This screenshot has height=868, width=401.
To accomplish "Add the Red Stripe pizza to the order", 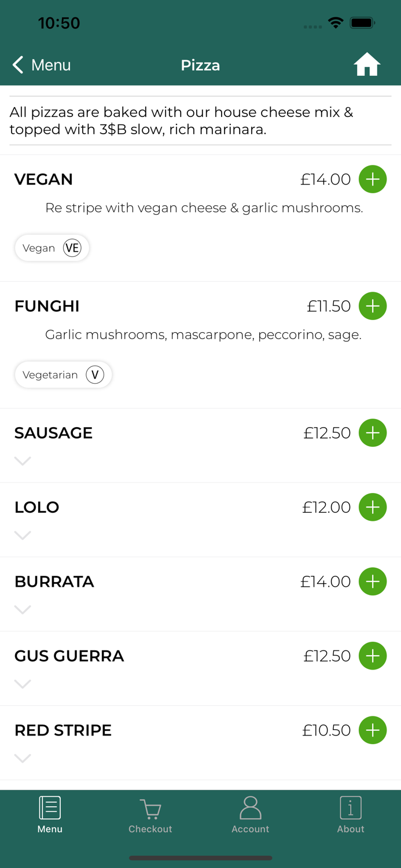I will point(373,730).
